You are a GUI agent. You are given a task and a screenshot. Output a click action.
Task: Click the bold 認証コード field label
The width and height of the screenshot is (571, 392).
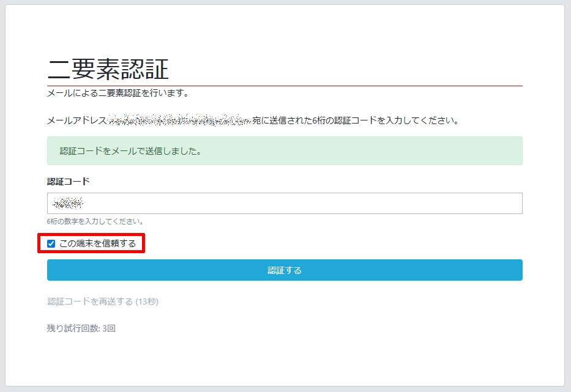pos(68,182)
